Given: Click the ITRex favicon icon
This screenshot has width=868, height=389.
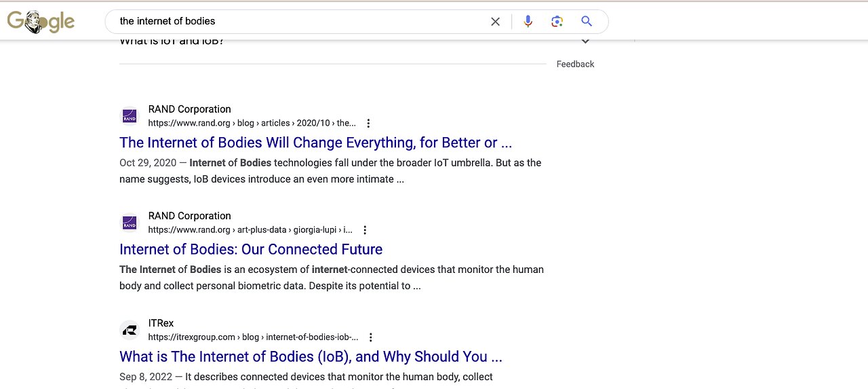Looking at the screenshot, I should tap(130, 330).
